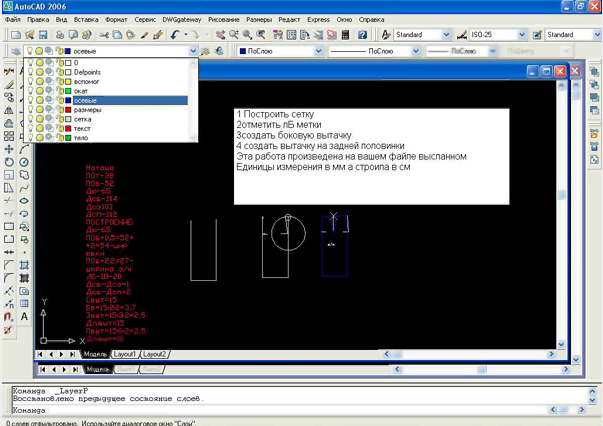Open the ПоСлою color dropdown
The image size is (603, 426).
(x=319, y=51)
